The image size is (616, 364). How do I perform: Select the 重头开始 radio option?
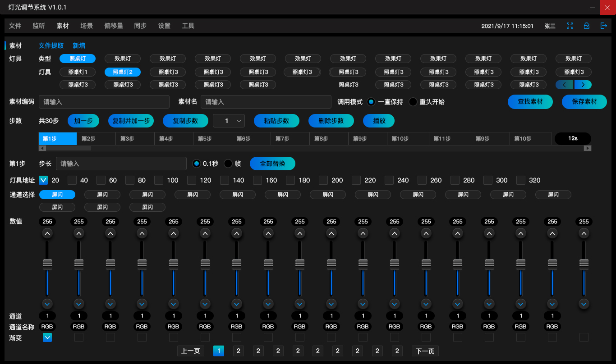click(413, 102)
